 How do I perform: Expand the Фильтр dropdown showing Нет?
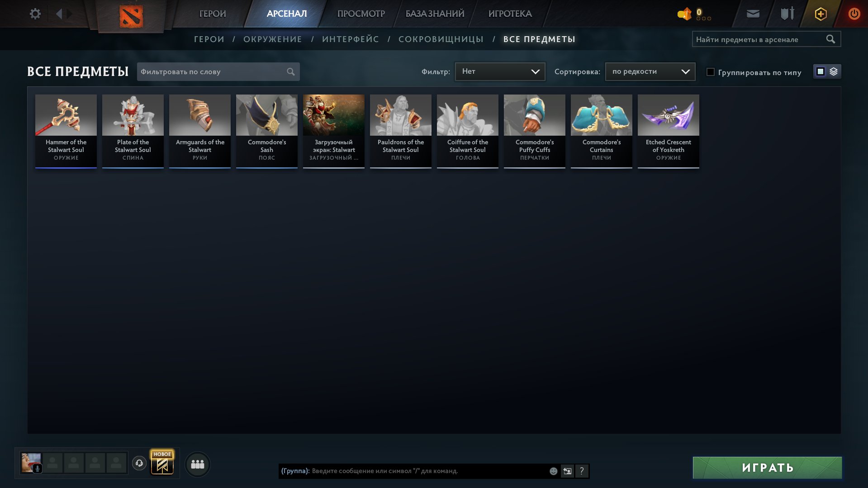(500, 71)
